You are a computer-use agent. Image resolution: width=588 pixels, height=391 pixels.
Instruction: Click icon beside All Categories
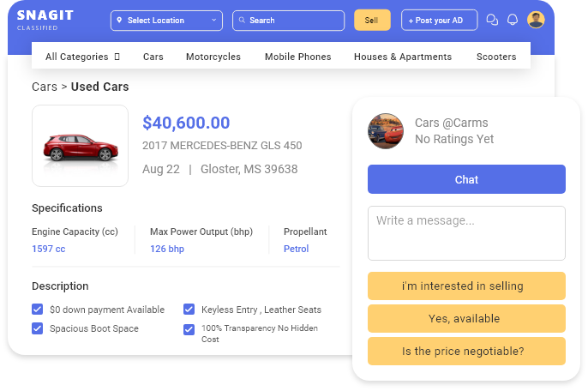coord(117,57)
